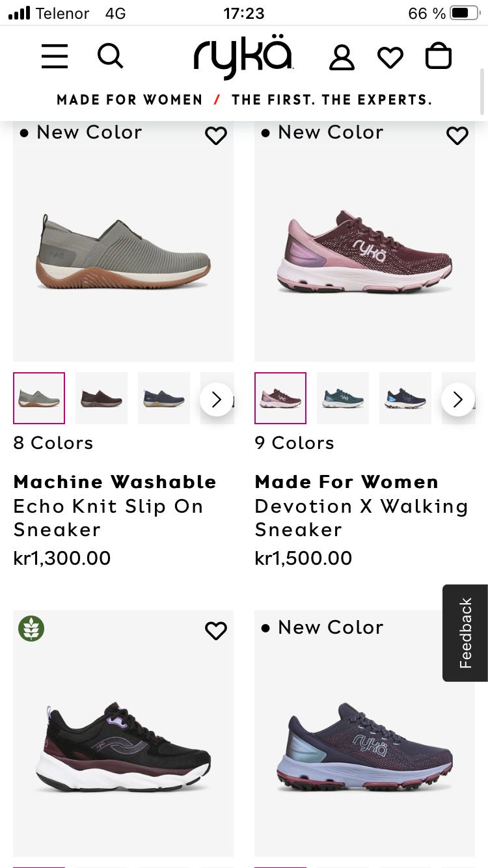Open the account profile icon
488x868 pixels.
[x=342, y=57]
